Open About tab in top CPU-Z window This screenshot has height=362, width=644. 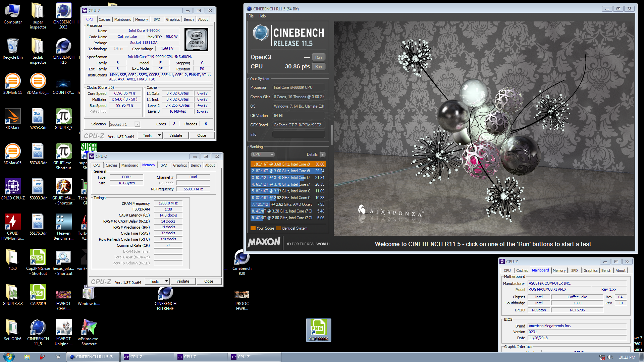tap(203, 19)
